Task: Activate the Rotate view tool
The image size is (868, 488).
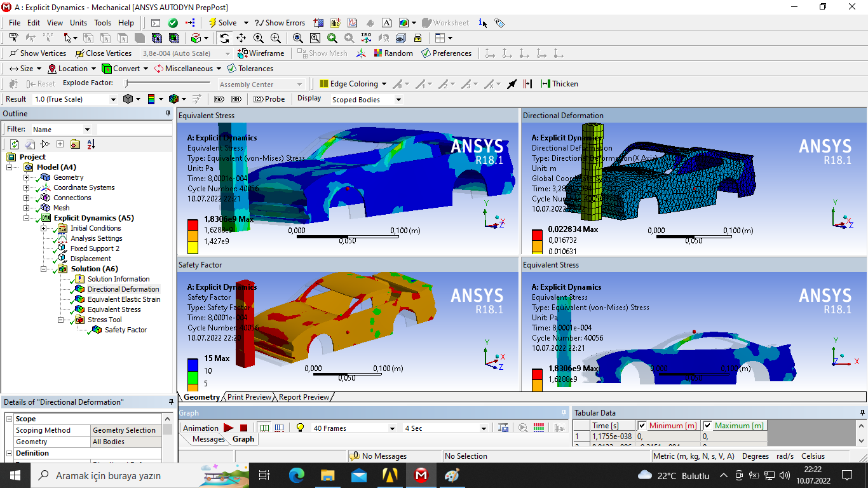Action: [x=225, y=38]
